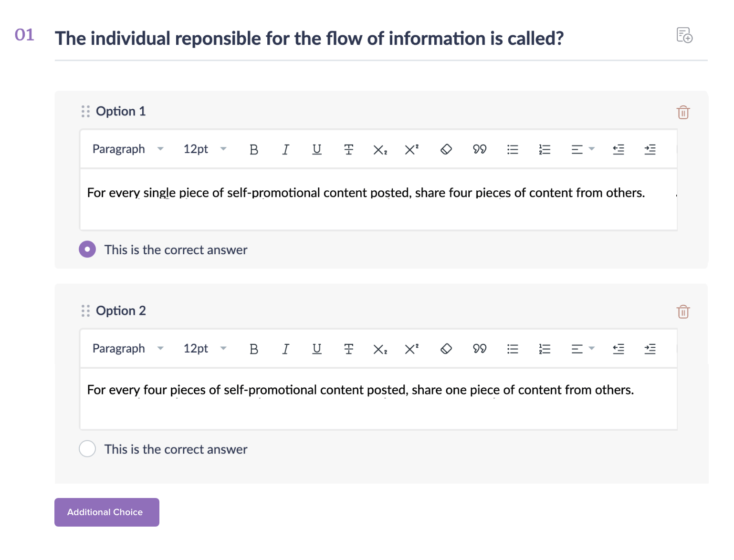Apply Italic formatting in Option 2 toolbar
This screenshot has width=734, height=560.
click(285, 349)
